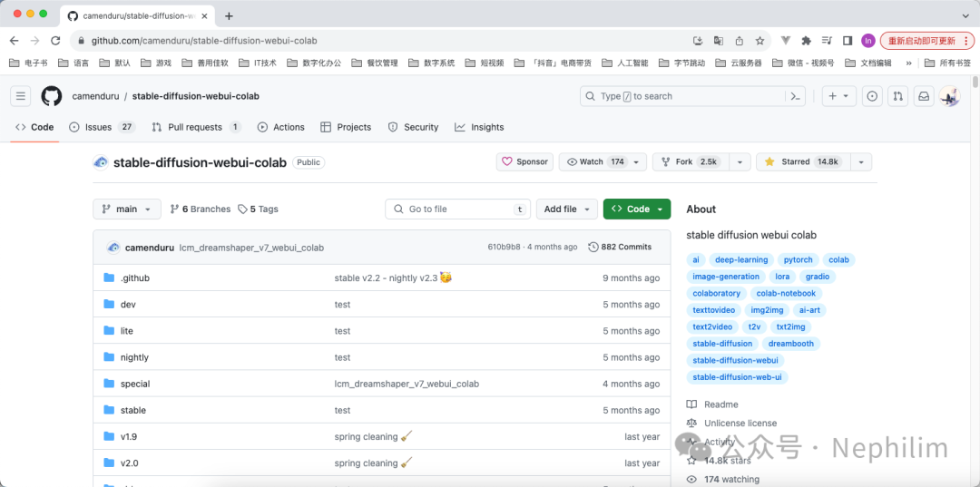Toggle Watch for the repository

[603, 161]
